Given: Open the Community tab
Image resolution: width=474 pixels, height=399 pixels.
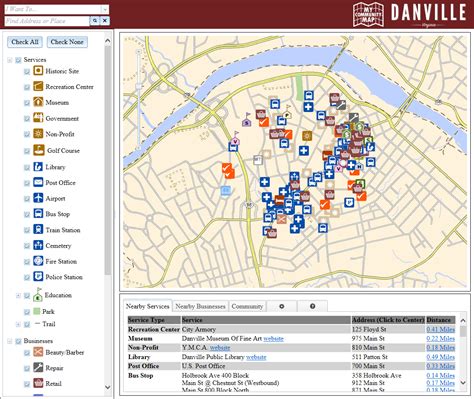Looking at the screenshot, I should 247,306.
